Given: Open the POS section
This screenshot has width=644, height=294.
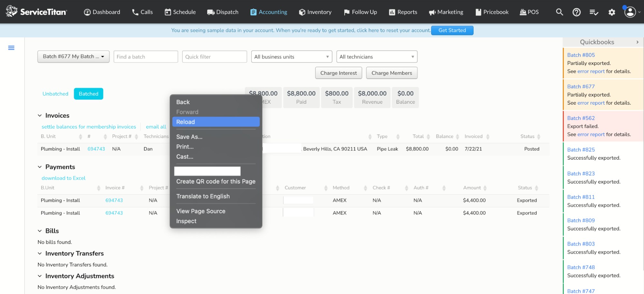Looking at the screenshot, I should click(529, 12).
